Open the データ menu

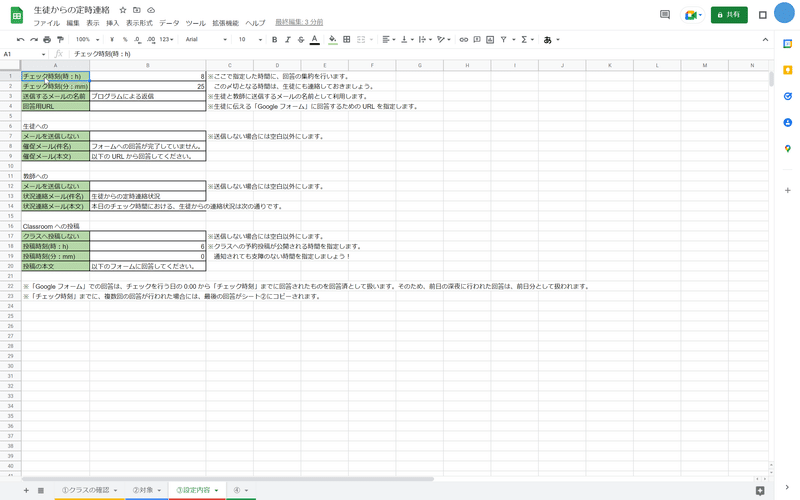[169, 23]
